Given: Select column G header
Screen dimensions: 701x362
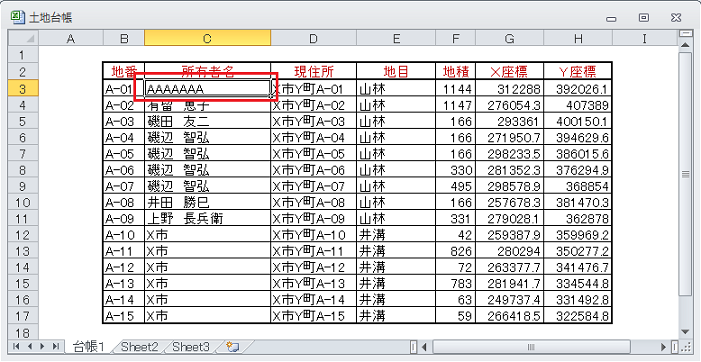Looking at the screenshot, I should click(510, 39).
